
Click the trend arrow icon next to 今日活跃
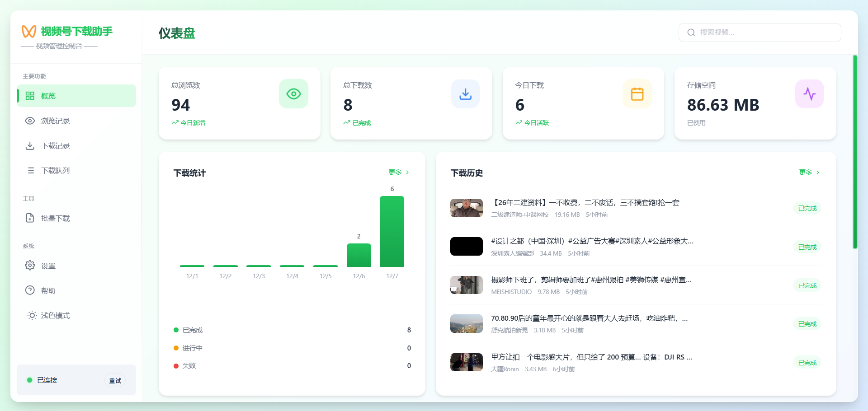tap(519, 122)
